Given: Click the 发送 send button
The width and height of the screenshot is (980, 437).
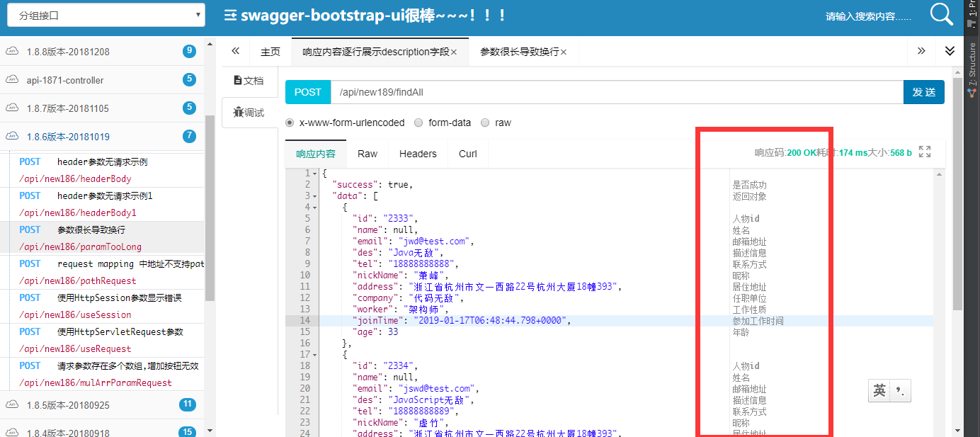Looking at the screenshot, I should point(923,92).
